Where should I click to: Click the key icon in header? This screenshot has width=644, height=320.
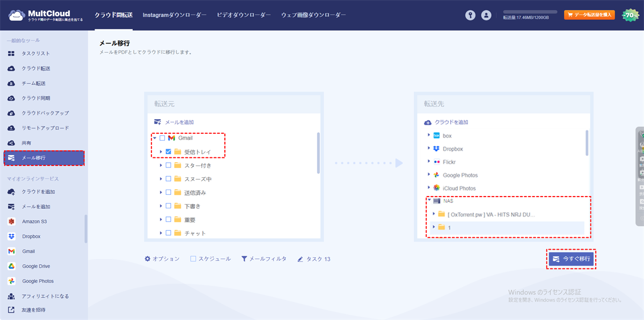[x=470, y=16]
